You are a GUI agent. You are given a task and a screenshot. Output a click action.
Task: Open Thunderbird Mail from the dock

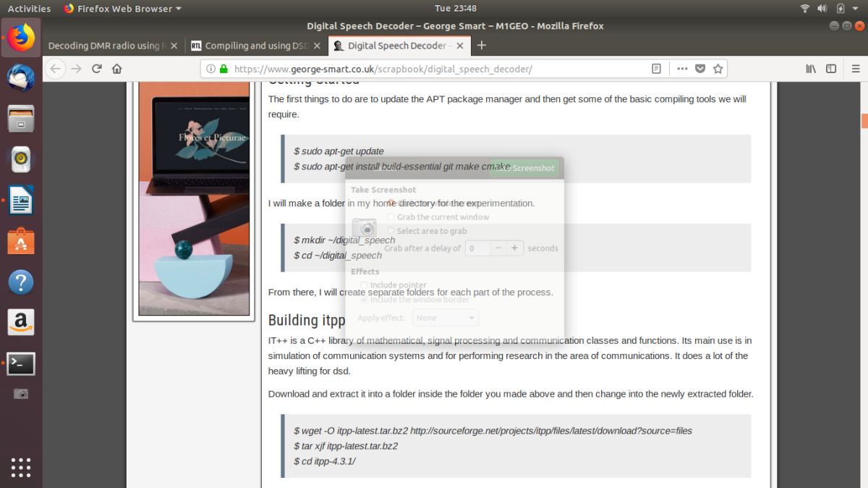[21, 77]
